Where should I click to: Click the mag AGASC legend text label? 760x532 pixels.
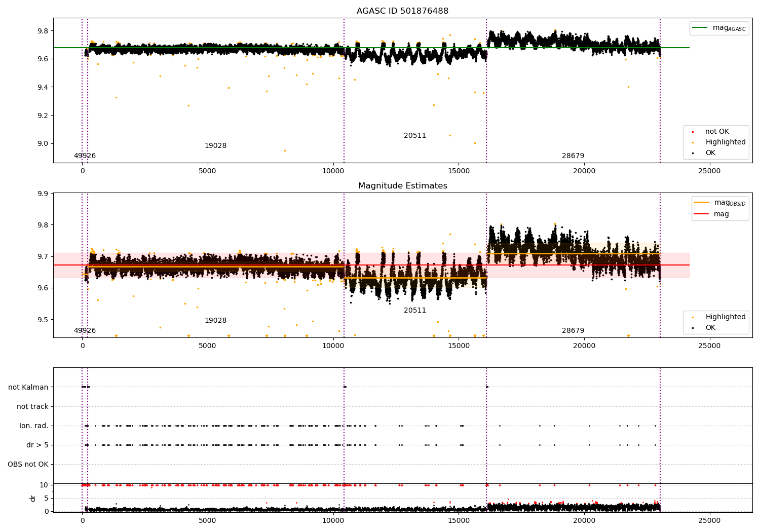pos(729,28)
